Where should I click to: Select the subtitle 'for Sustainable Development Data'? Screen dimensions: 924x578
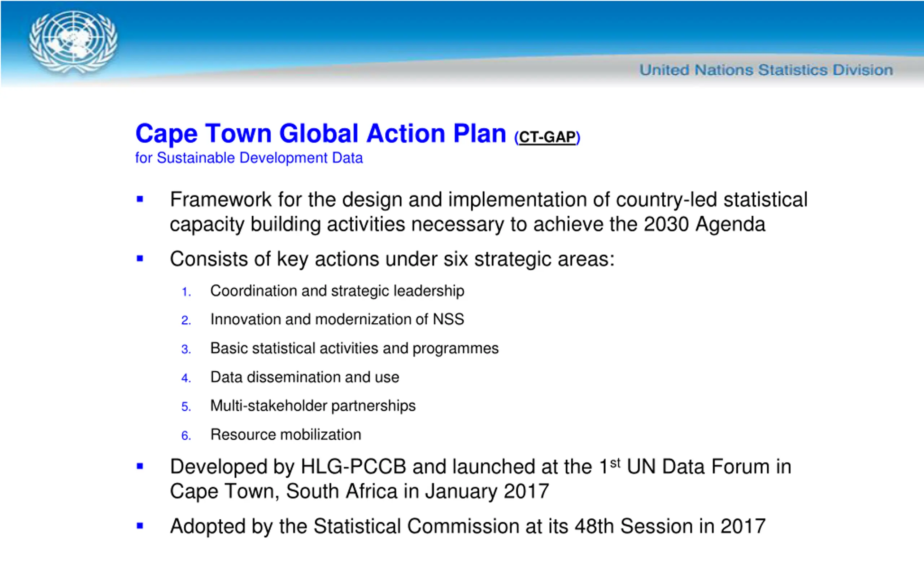[249, 158]
